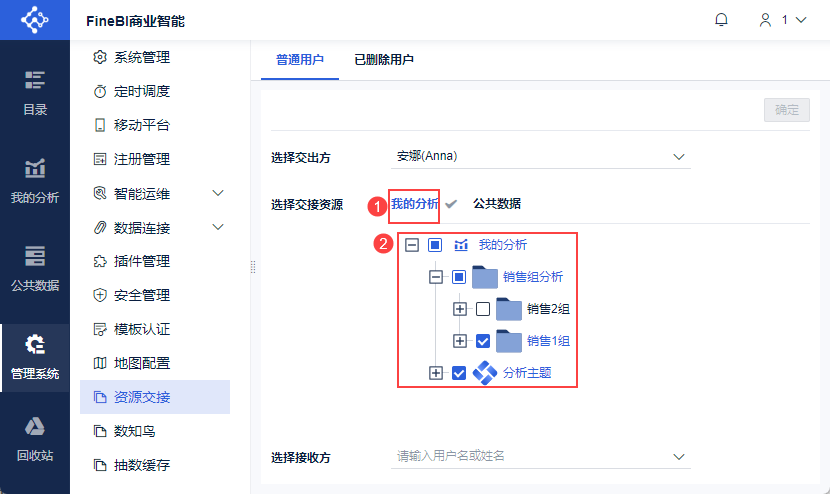The height and width of the screenshot is (494, 830).
Task: Click the FineBI logo icon
Action: coord(34,20)
